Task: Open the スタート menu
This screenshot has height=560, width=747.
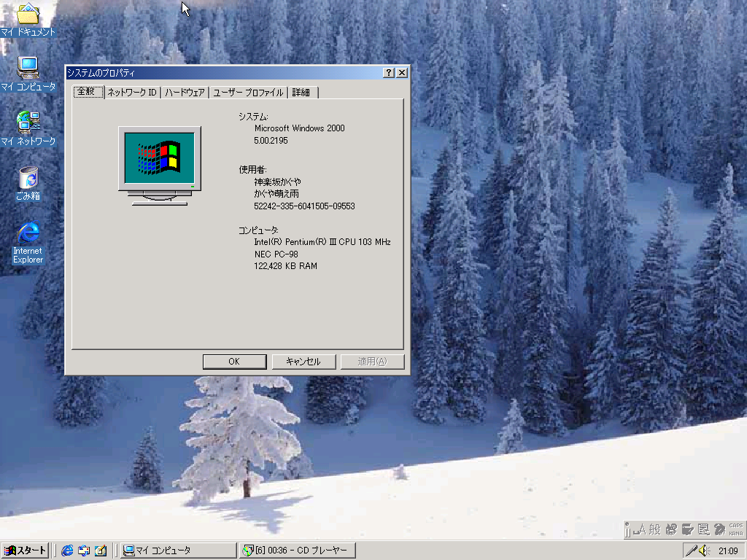Action: coord(26,551)
